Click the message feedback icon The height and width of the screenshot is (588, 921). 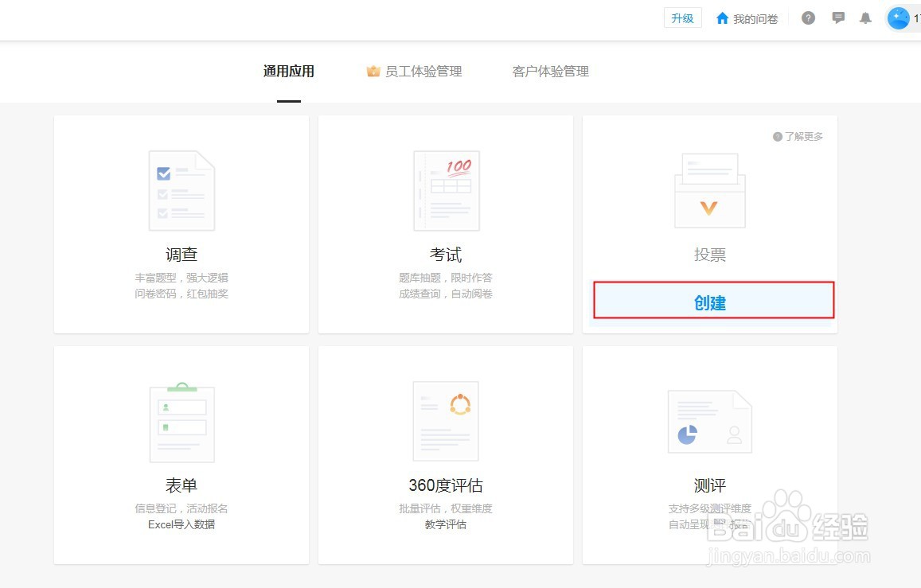point(838,18)
